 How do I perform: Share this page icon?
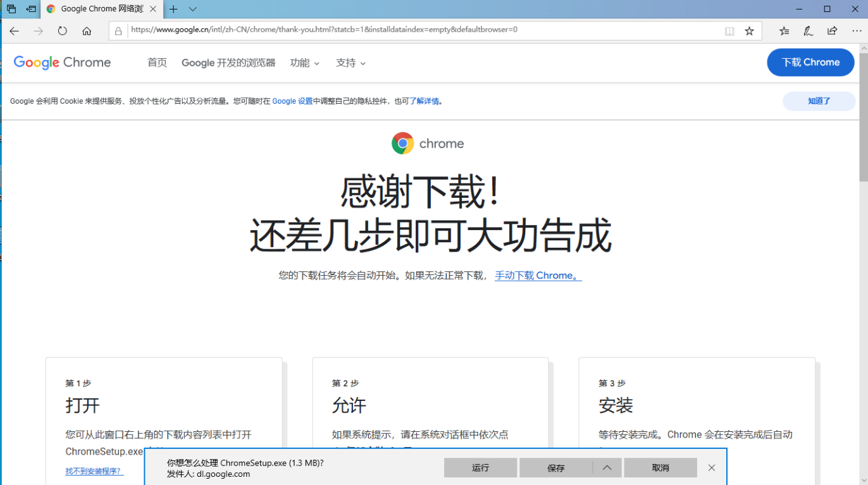click(x=832, y=31)
